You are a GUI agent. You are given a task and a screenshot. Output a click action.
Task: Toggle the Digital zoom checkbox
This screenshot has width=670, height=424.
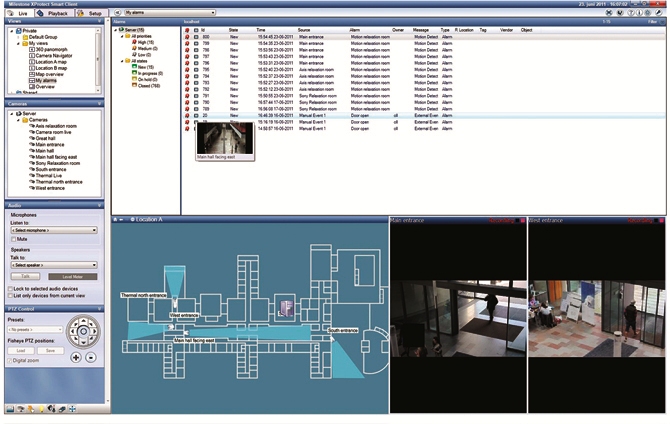(10, 360)
